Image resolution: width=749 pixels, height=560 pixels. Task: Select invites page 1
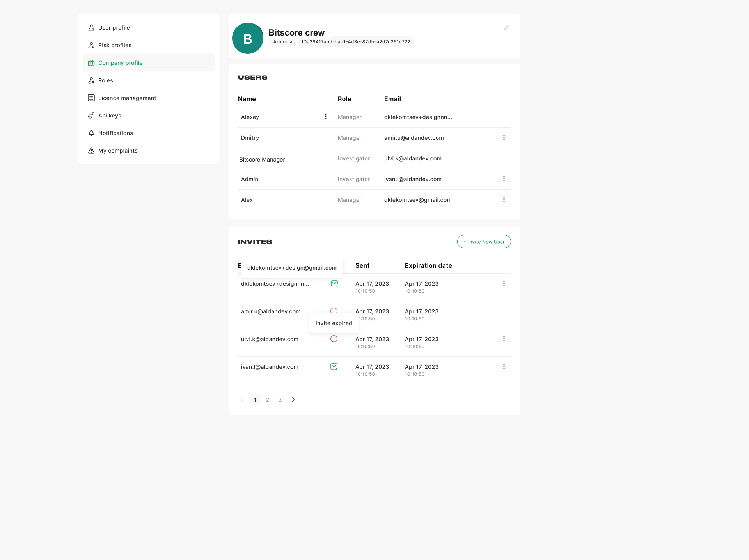coord(255,400)
